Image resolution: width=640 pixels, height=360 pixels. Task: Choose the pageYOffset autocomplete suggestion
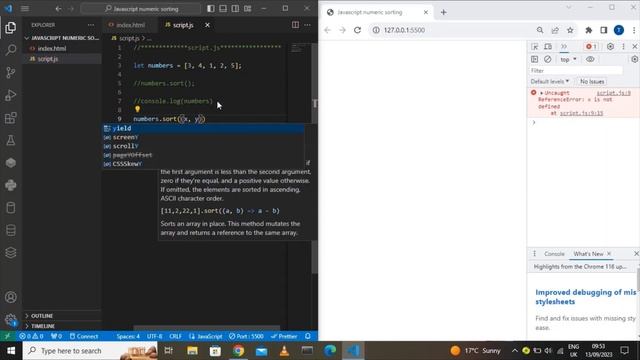(203, 155)
